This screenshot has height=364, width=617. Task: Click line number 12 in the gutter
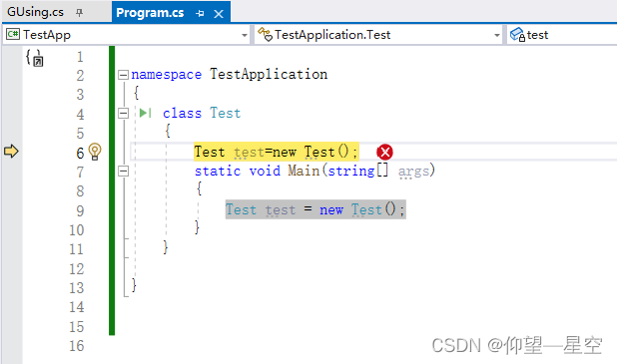point(76,269)
